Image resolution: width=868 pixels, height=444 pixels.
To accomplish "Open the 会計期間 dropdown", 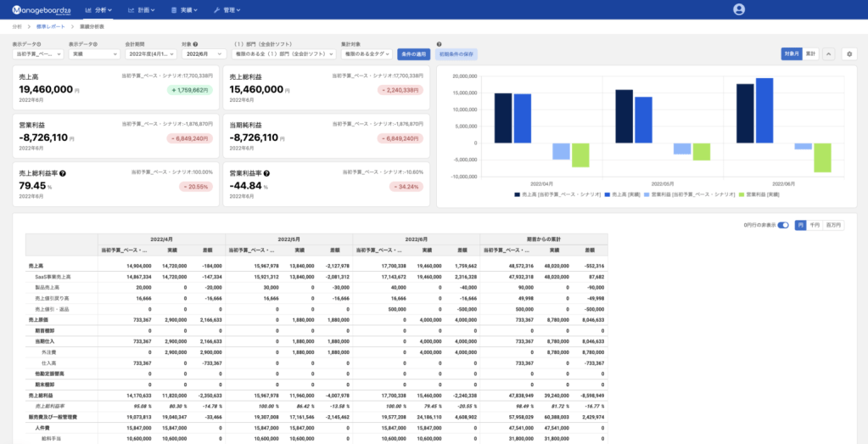I will pos(151,54).
